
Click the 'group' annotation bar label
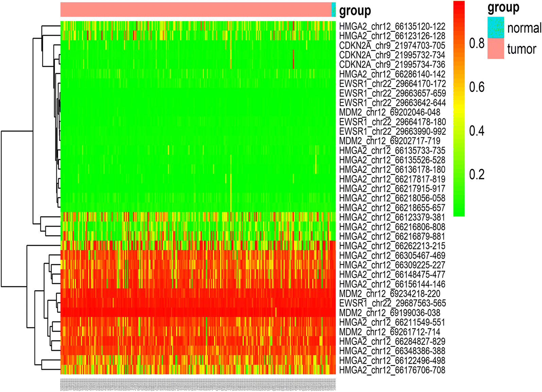point(355,11)
